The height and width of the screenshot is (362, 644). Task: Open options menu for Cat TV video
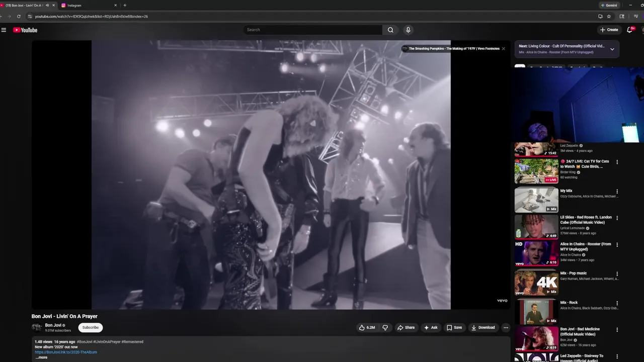pos(617,162)
